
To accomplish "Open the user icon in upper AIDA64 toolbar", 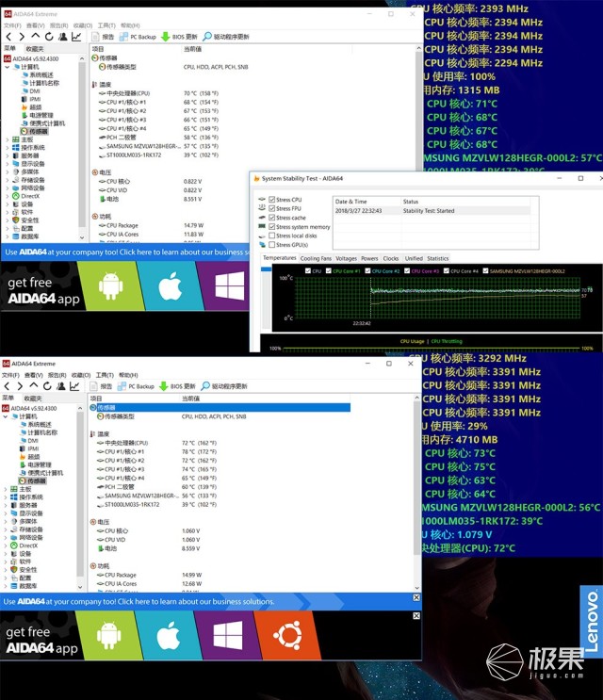I will click(x=62, y=37).
